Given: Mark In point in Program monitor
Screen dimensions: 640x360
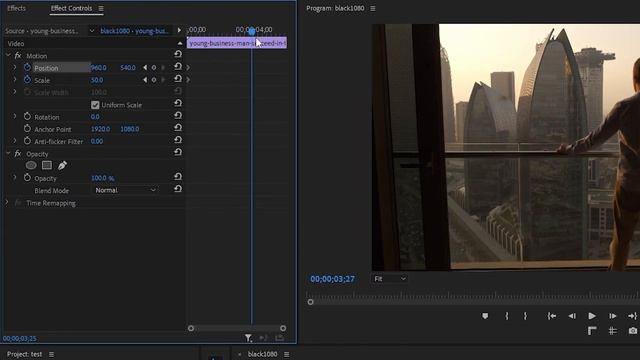Looking at the screenshot, I should 507,316.
